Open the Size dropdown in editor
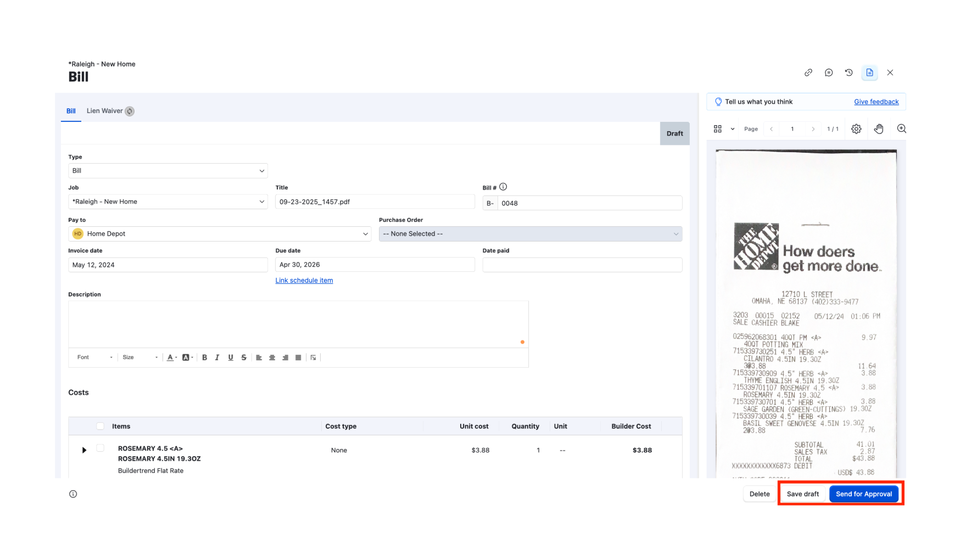 pyautogui.click(x=140, y=357)
